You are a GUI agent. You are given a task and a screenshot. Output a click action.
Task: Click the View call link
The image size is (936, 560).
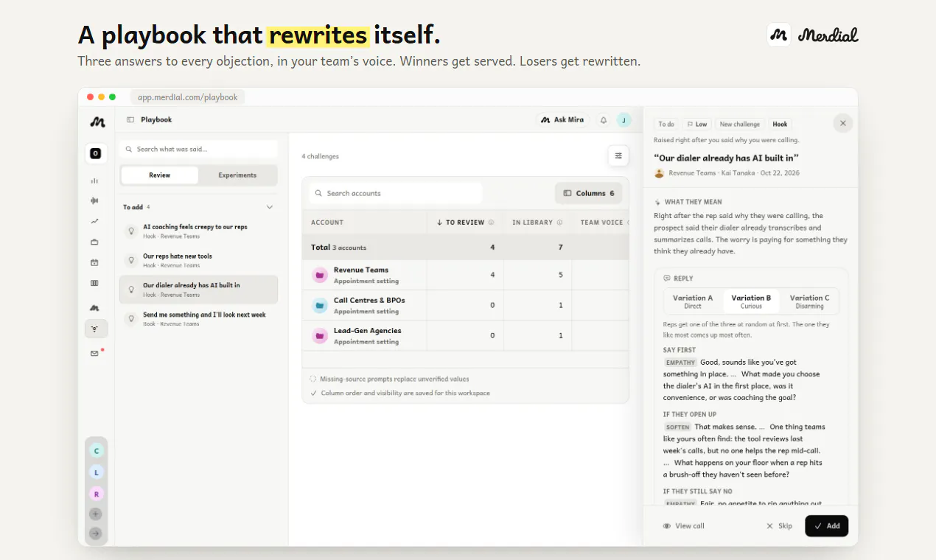684,526
